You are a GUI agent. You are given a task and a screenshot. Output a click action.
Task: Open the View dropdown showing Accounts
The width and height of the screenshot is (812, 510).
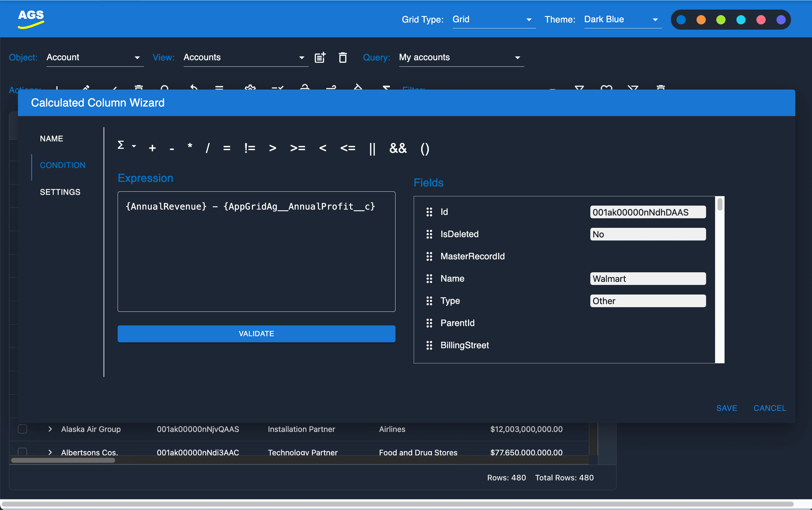246,58
